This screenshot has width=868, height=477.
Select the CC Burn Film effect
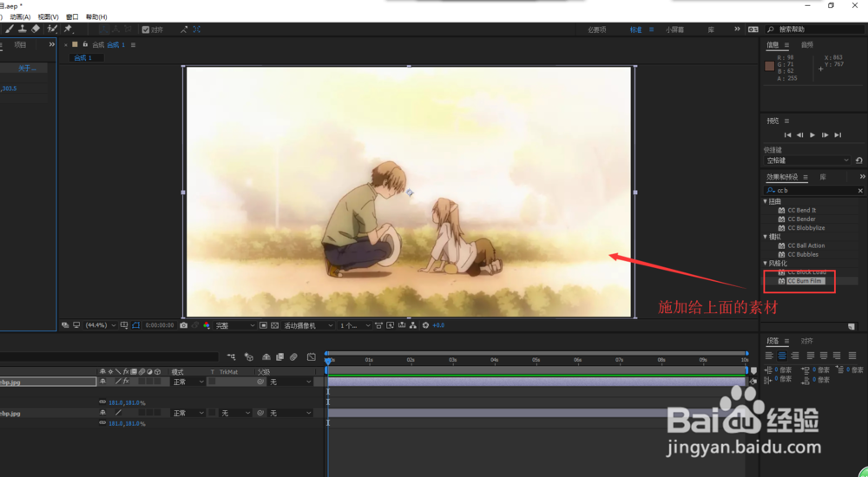pos(805,281)
